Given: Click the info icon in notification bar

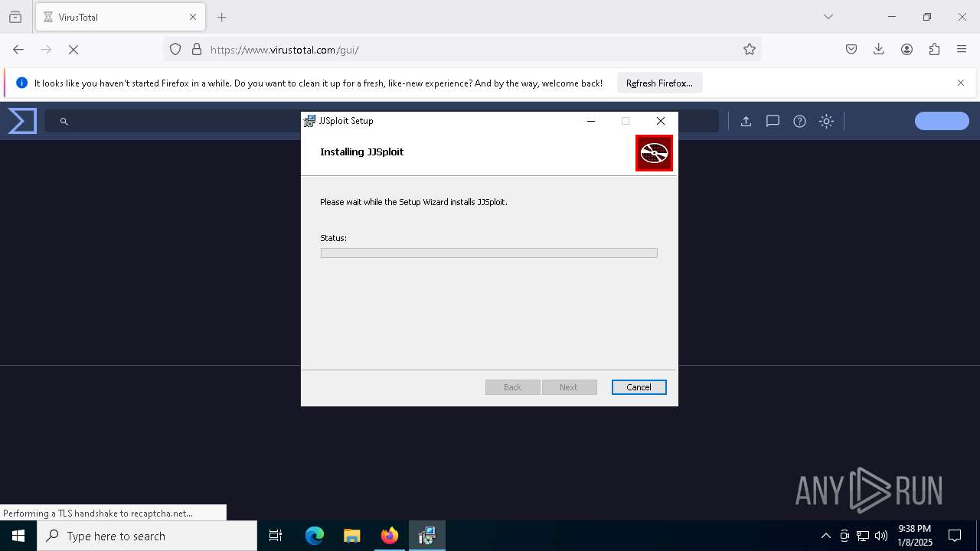Looking at the screenshot, I should click(22, 83).
